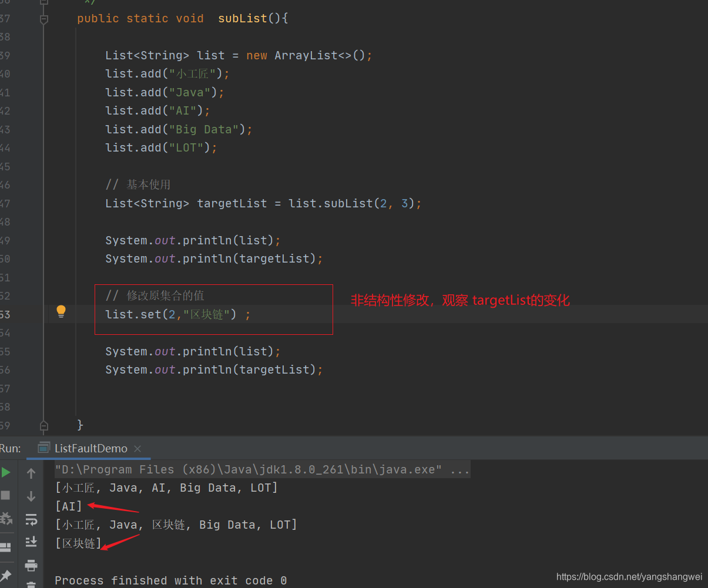
Task: Click the gutter at line 47
Action: point(5,203)
